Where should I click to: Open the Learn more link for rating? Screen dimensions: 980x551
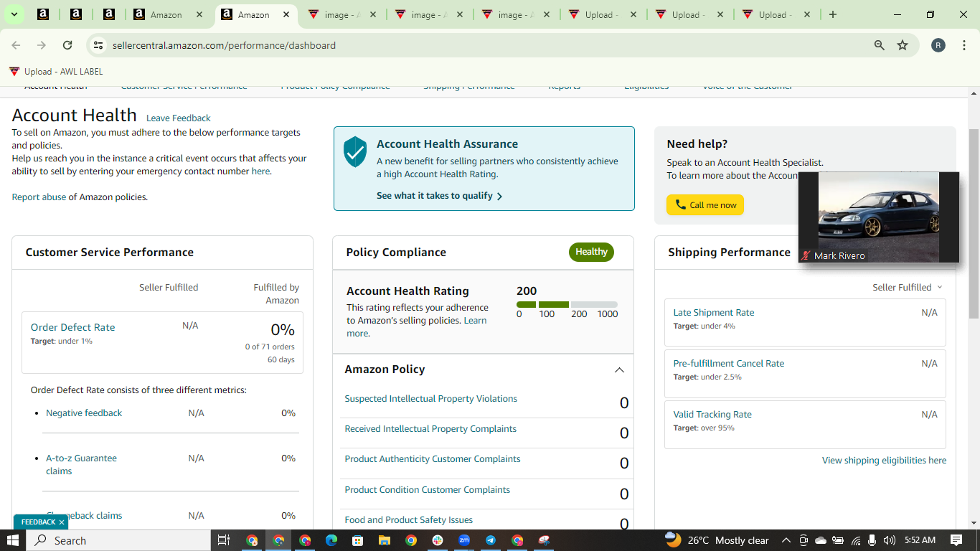click(x=417, y=327)
